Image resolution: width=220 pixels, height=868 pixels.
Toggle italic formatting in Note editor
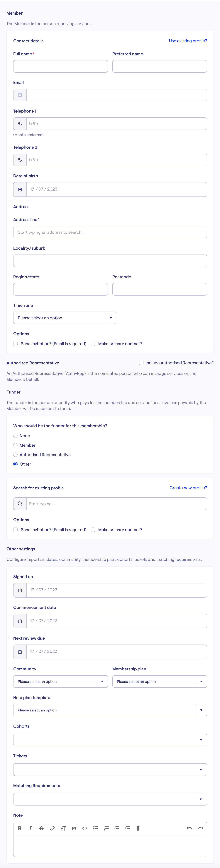click(30, 828)
